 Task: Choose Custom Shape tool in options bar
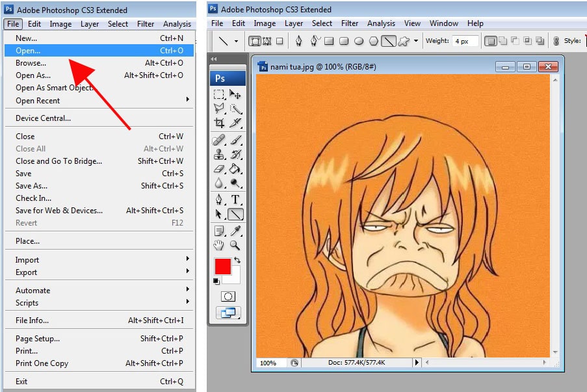[x=404, y=41]
